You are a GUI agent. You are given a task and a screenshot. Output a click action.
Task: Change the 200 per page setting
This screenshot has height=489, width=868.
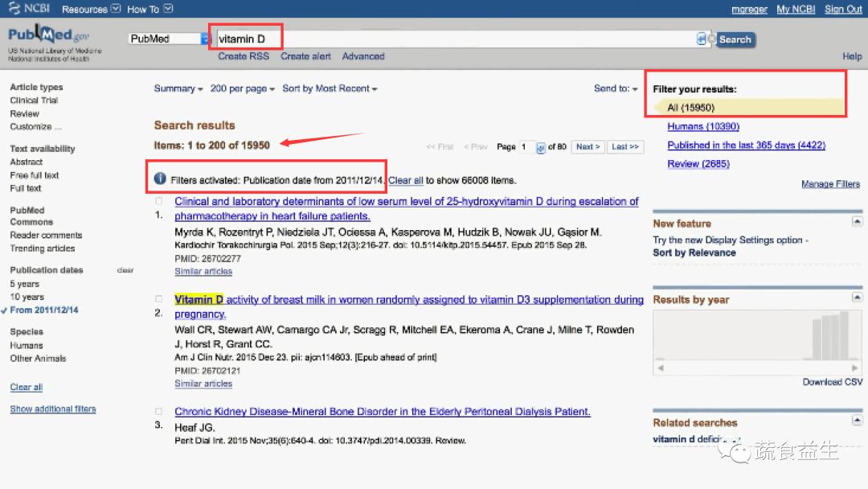[243, 88]
